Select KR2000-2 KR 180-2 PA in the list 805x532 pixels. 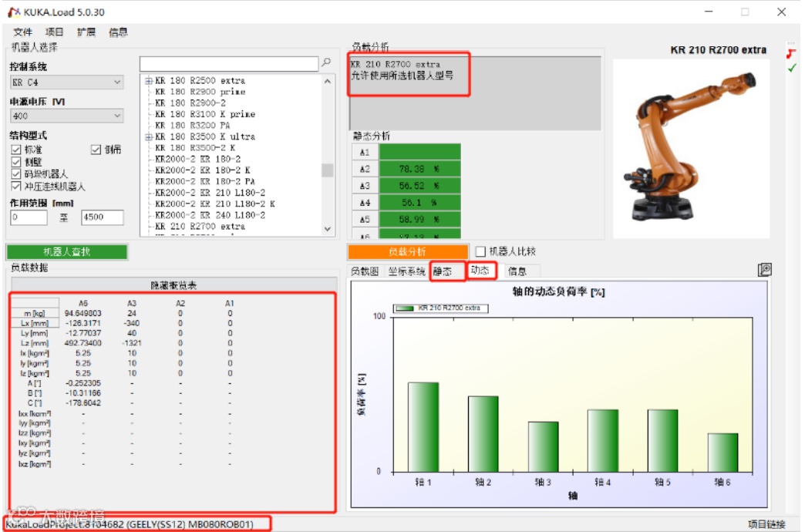[x=205, y=181]
